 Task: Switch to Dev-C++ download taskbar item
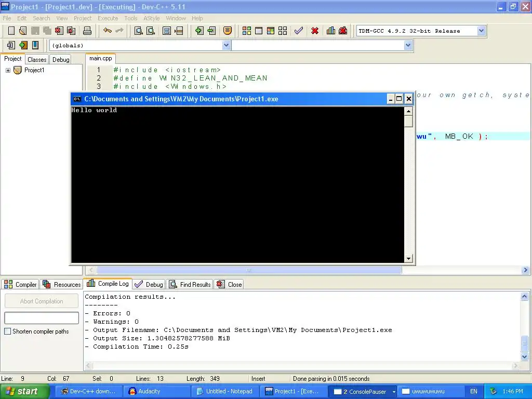click(x=88, y=392)
